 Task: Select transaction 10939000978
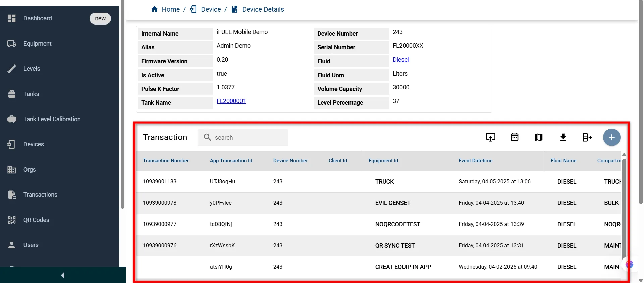click(x=160, y=203)
